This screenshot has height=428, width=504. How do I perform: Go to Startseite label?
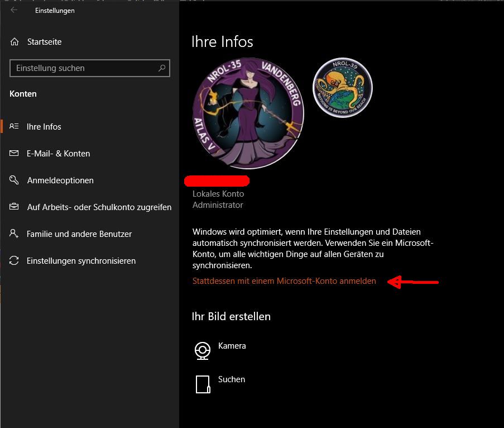(x=44, y=42)
